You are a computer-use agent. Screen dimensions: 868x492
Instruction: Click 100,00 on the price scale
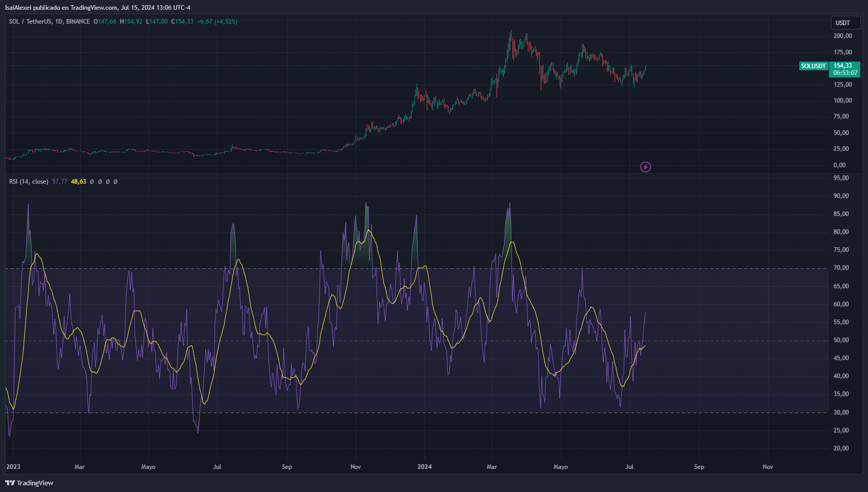pos(842,101)
